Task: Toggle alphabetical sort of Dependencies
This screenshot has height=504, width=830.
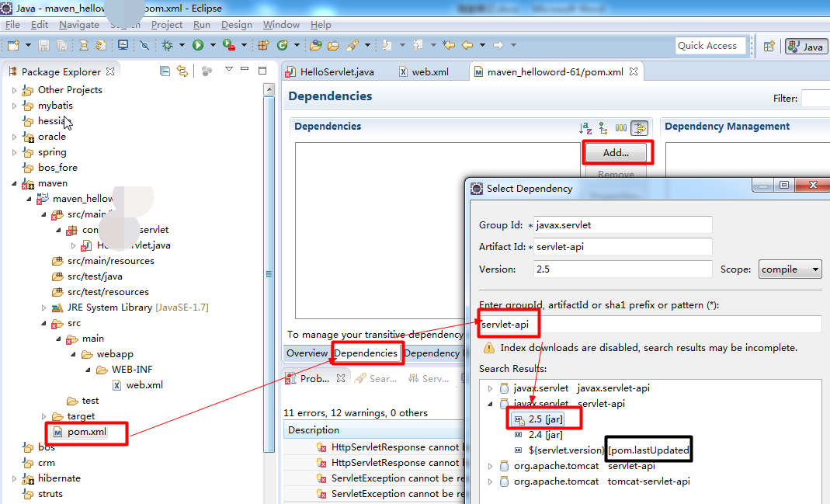Action: tap(585, 127)
